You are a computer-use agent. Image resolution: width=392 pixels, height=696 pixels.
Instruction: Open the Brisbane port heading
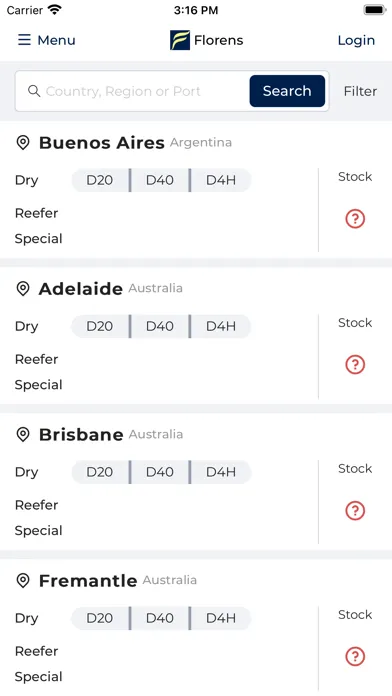coord(81,435)
